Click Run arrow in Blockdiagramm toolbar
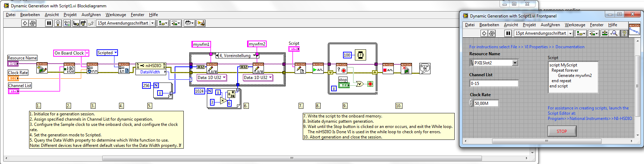The image size is (644, 164). (x=25, y=23)
